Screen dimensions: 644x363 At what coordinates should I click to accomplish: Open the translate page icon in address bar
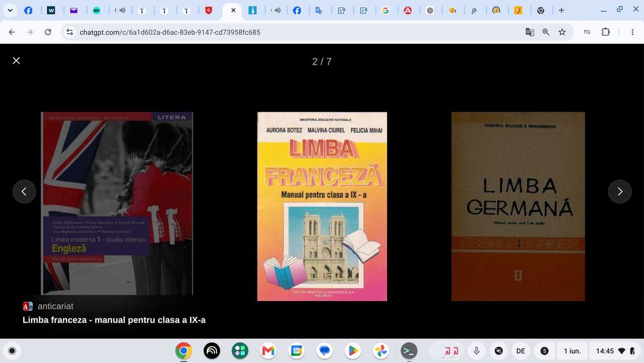(x=530, y=32)
